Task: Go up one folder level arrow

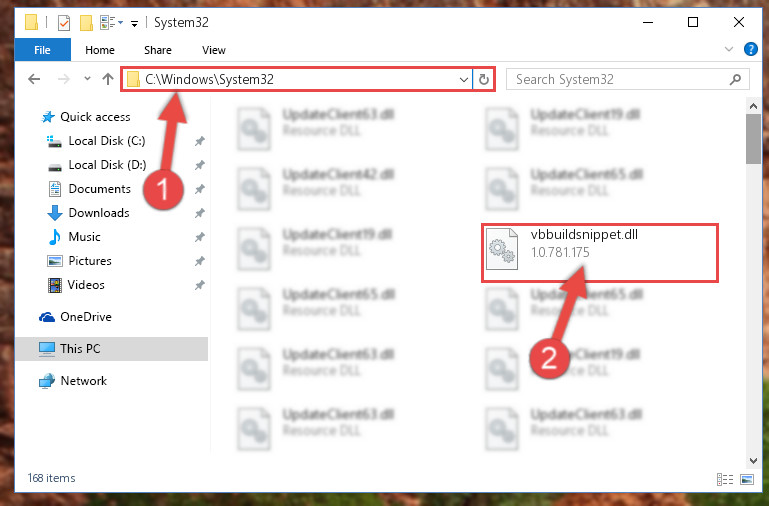Action: [x=108, y=79]
